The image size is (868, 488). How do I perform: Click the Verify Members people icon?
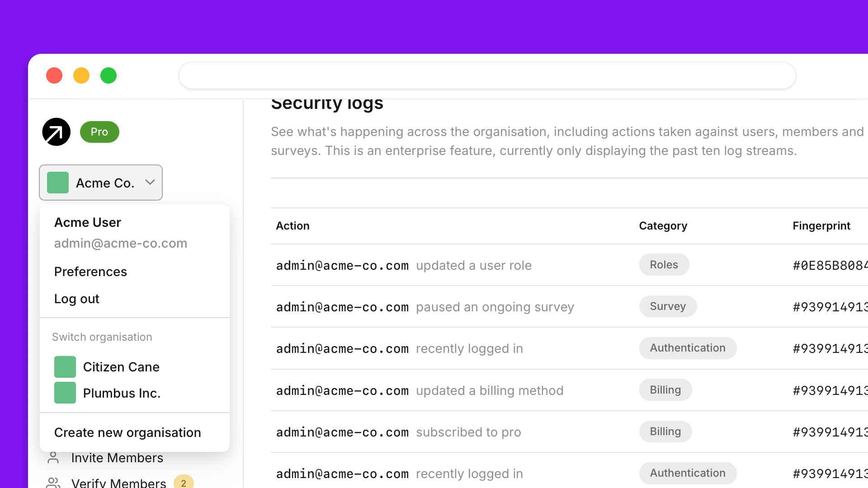pyautogui.click(x=53, y=483)
